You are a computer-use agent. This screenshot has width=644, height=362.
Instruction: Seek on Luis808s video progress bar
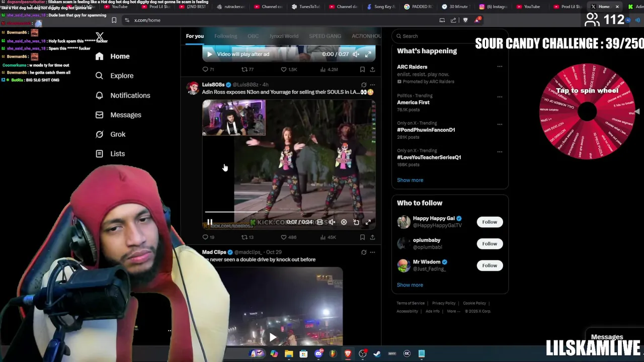coord(288,212)
